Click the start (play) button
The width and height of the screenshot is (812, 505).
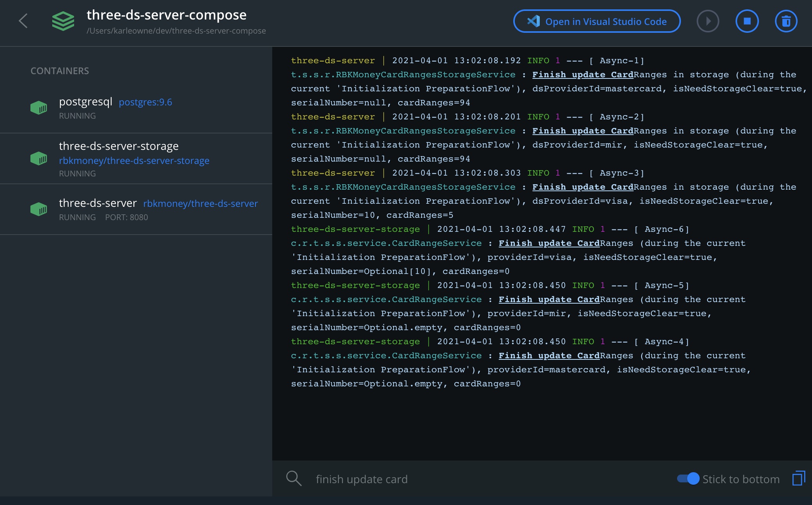tap(708, 21)
